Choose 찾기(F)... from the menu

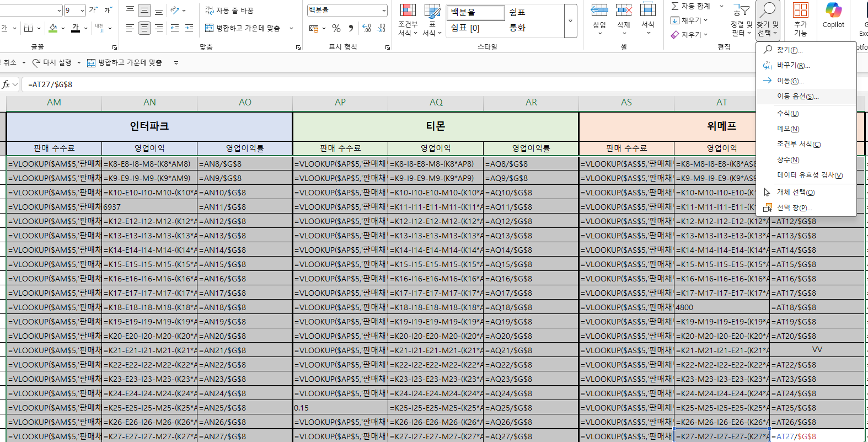(806, 50)
